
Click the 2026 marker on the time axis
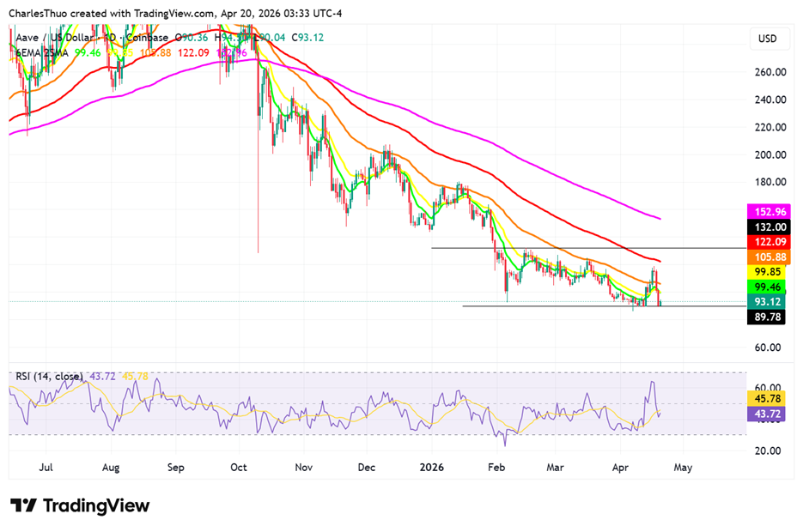(x=431, y=469)
